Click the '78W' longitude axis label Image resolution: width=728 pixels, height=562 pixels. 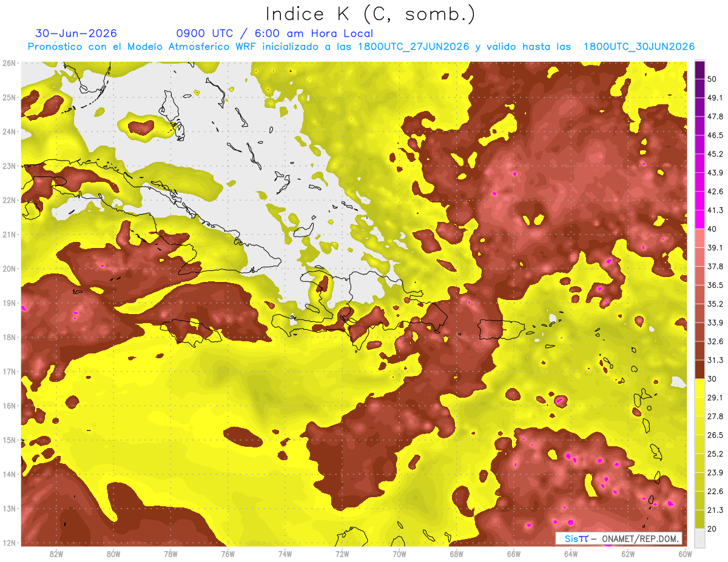[170, 554]
